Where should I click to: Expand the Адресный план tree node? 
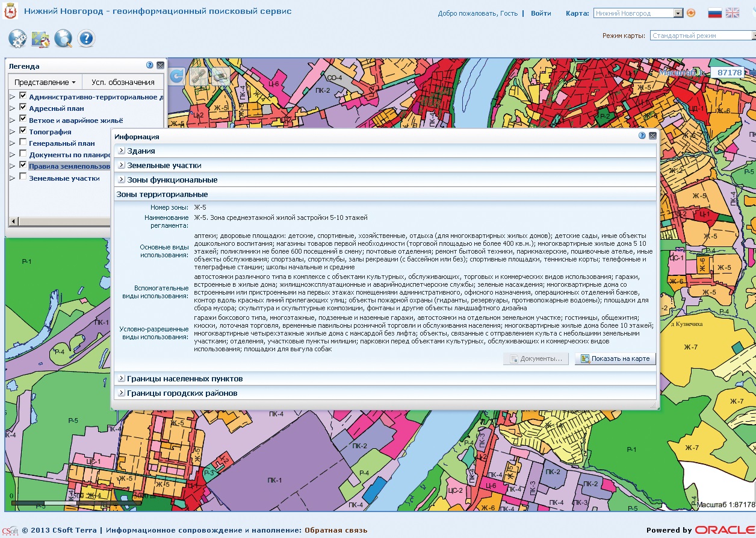click(13, 108)
